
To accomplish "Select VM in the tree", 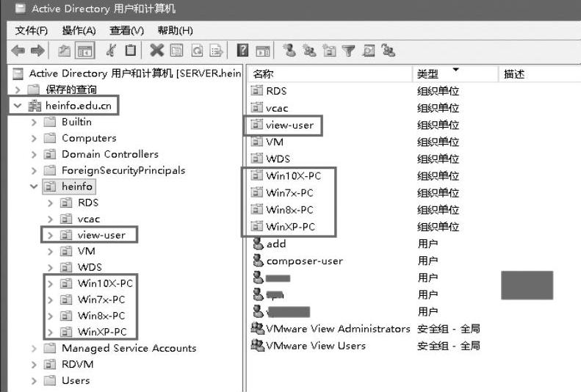I will pos(87,251).
